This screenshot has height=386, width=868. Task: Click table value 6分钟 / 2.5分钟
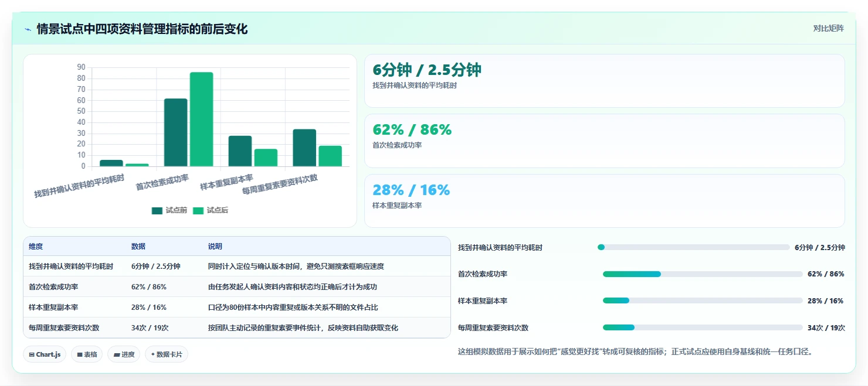[x=156, y=267]
